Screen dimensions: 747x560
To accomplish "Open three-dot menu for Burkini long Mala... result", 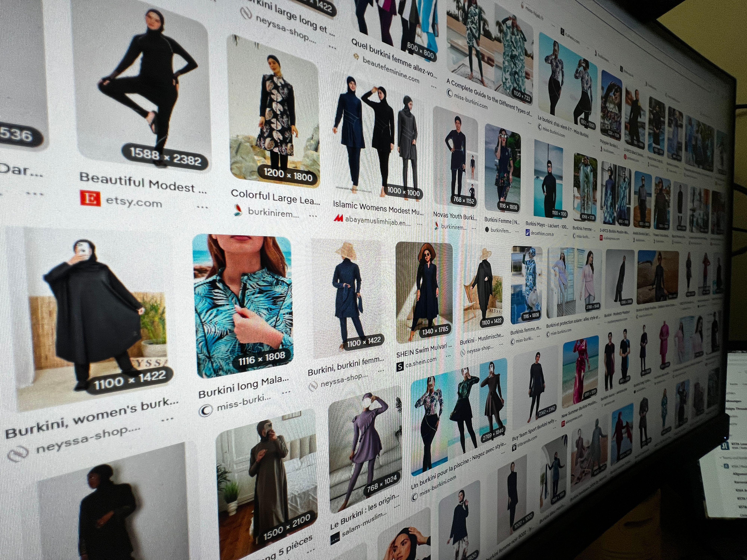I will 286,392.
